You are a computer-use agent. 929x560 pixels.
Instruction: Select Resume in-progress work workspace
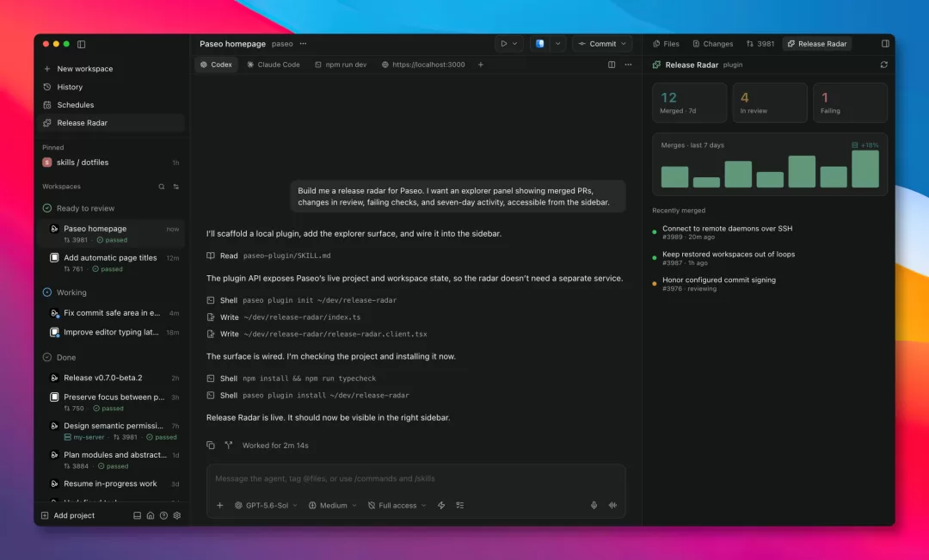tap(112, 483)
